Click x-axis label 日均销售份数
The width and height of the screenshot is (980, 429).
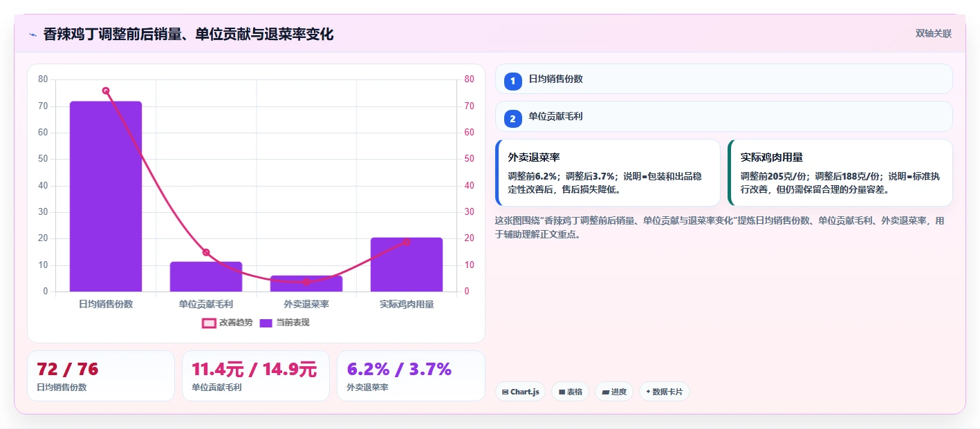(106, 304)
